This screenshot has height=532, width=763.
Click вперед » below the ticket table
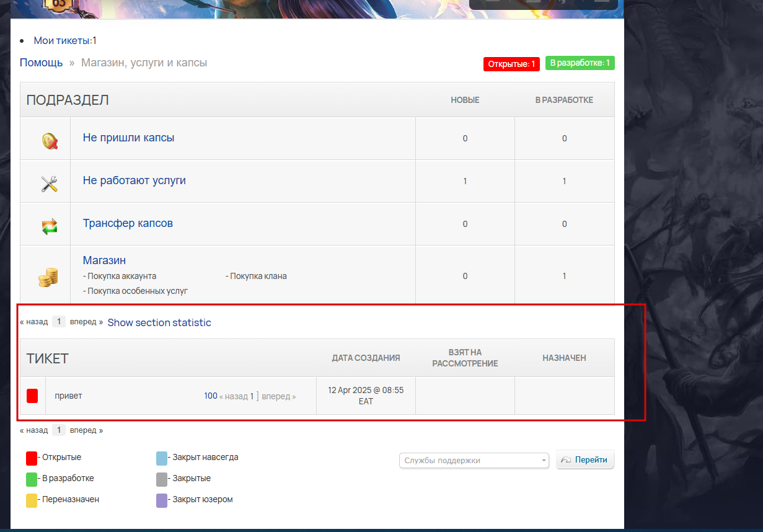click(86, 430)
